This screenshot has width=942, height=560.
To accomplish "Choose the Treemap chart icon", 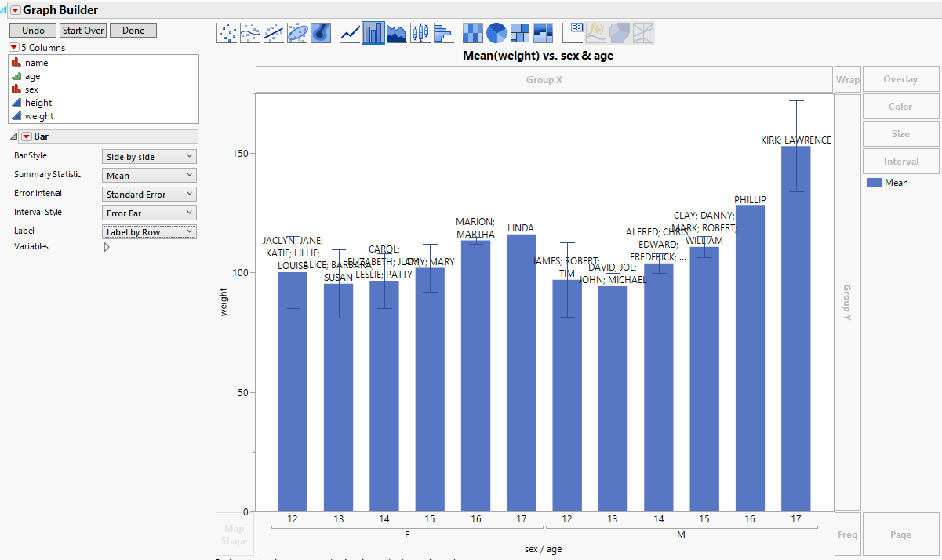I will (520, 33).
